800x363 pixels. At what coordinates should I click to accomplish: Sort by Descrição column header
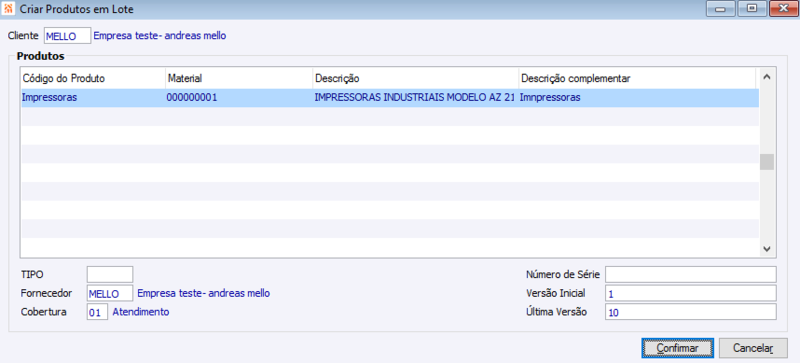click(x=415, y=78)
